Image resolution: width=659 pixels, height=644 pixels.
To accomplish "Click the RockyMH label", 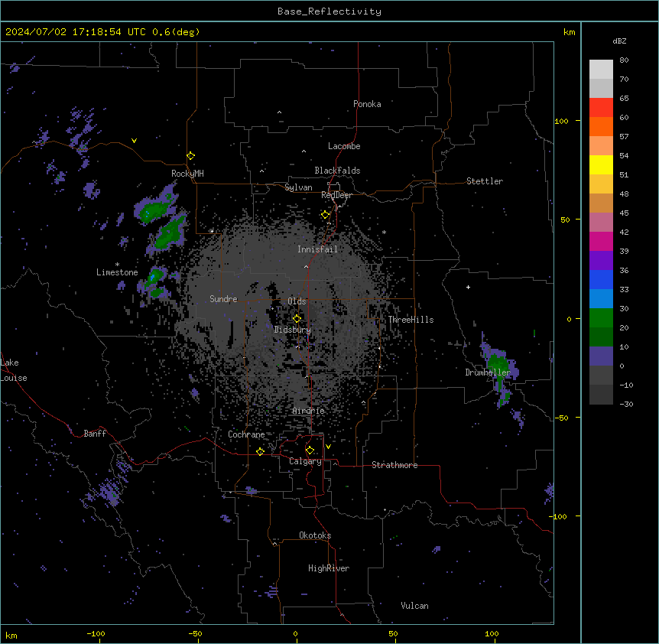I will coord(187,173).
